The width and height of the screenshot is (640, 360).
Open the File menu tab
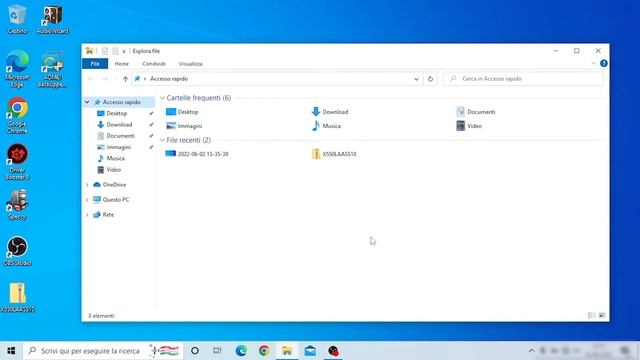click(95, 64)
